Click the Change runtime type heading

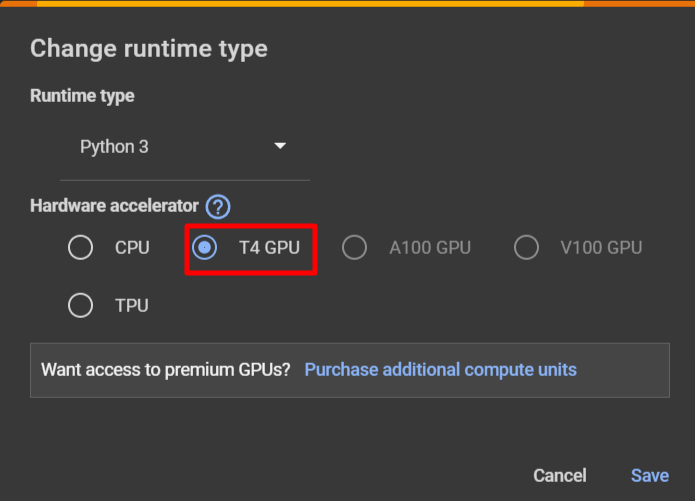point(149,49)
